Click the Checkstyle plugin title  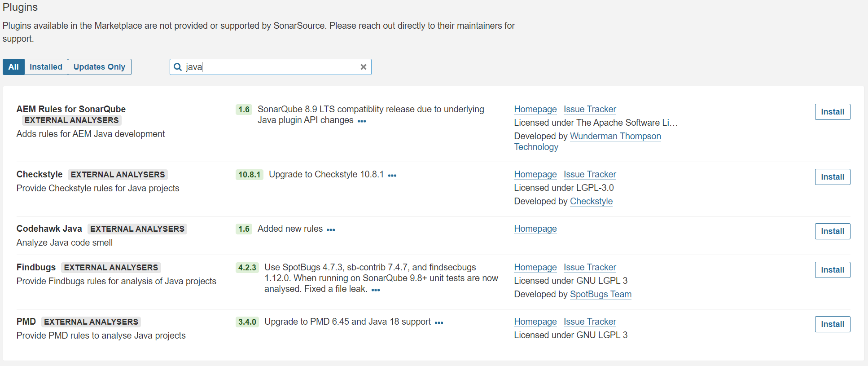[x=39, y=174]
